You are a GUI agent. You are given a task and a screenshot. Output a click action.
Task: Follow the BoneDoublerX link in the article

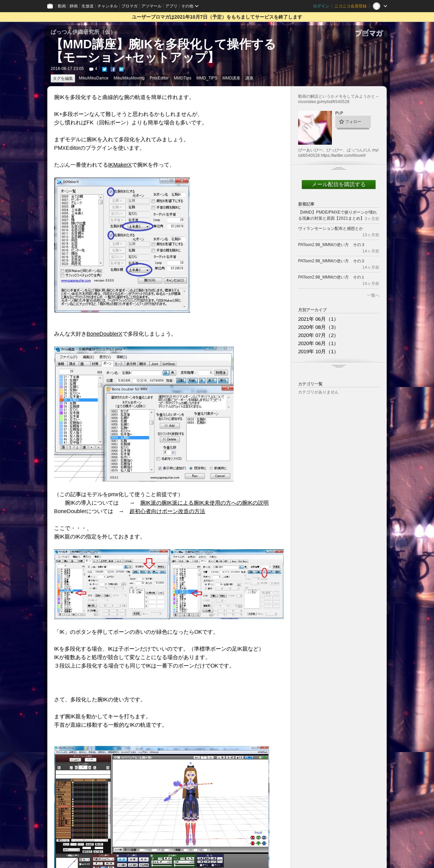click(x=104, y=334)
